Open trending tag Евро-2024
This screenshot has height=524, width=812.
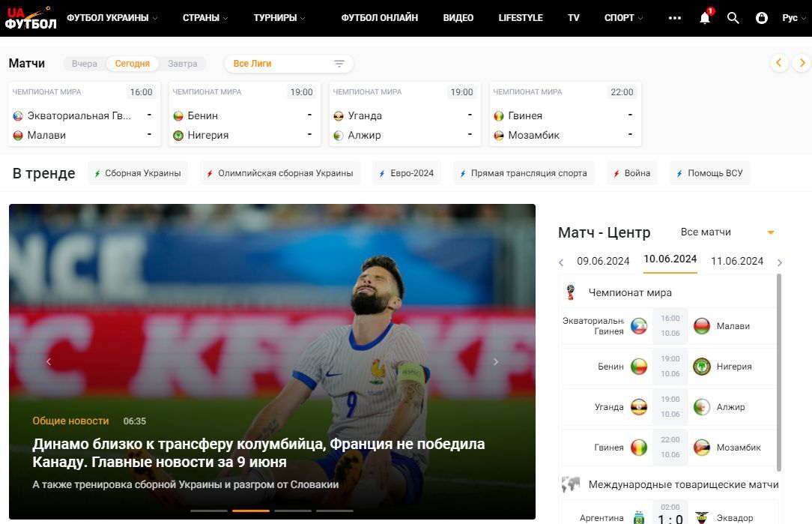(x=407, y=173)
